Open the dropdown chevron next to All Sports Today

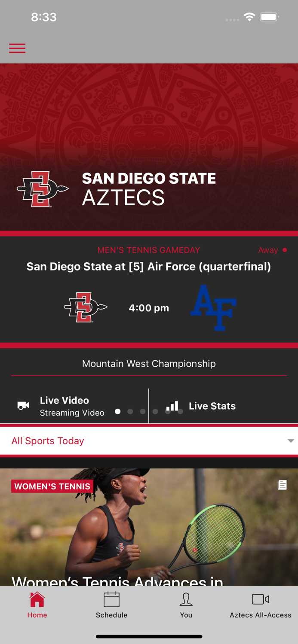pos(291,440)
